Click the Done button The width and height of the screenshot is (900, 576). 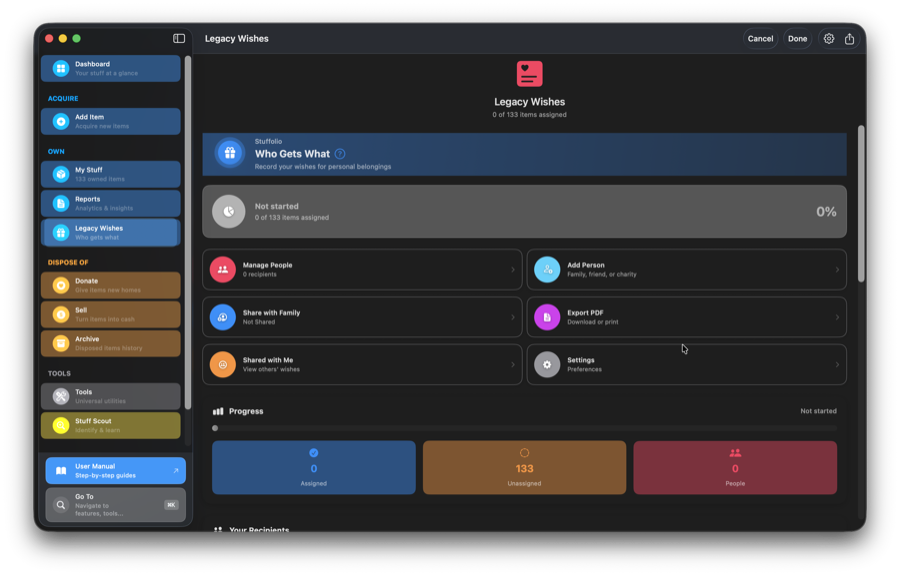797,38
